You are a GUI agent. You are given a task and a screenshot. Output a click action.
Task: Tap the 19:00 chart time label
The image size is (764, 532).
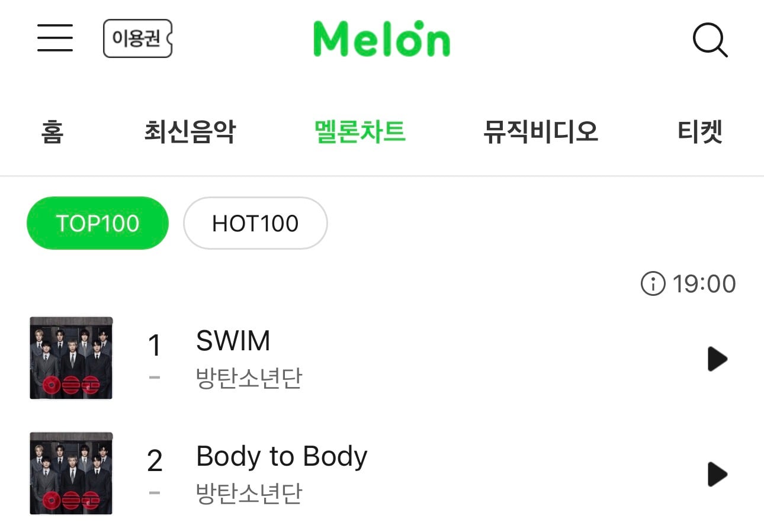(x=704, y=284)
